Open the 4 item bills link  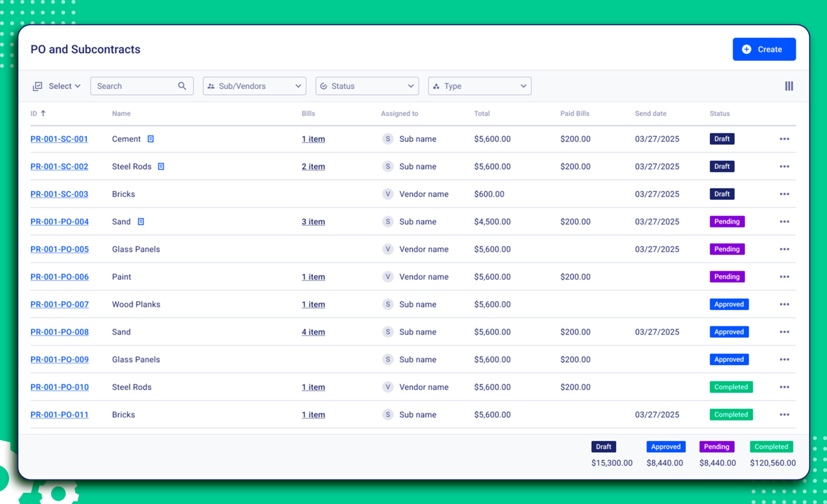tap(313, 332)
